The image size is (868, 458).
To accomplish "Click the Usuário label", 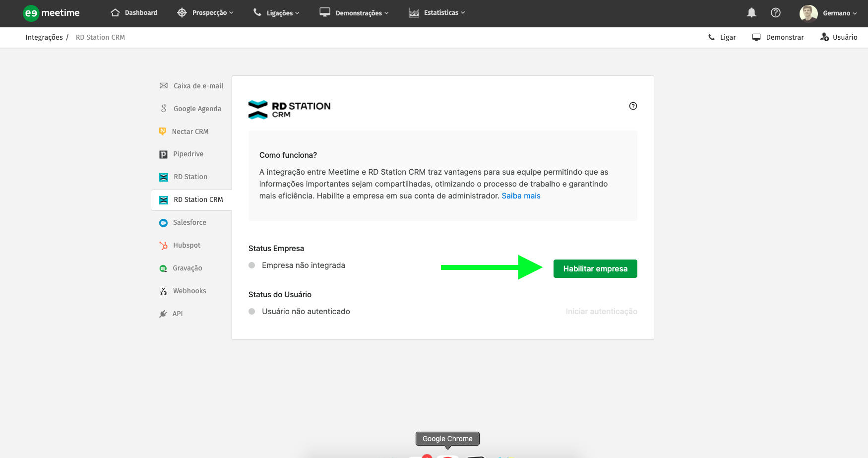I will tap(845, 38).
